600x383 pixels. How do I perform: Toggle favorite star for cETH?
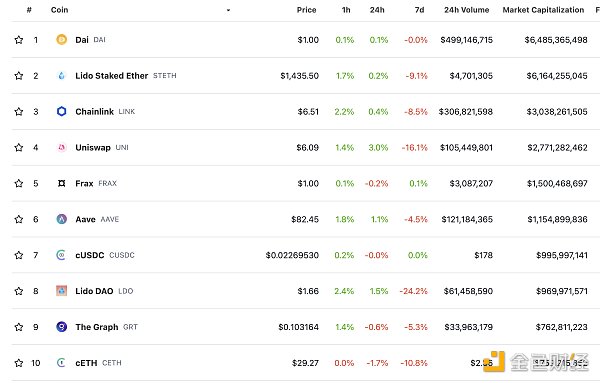click(18, 363)
